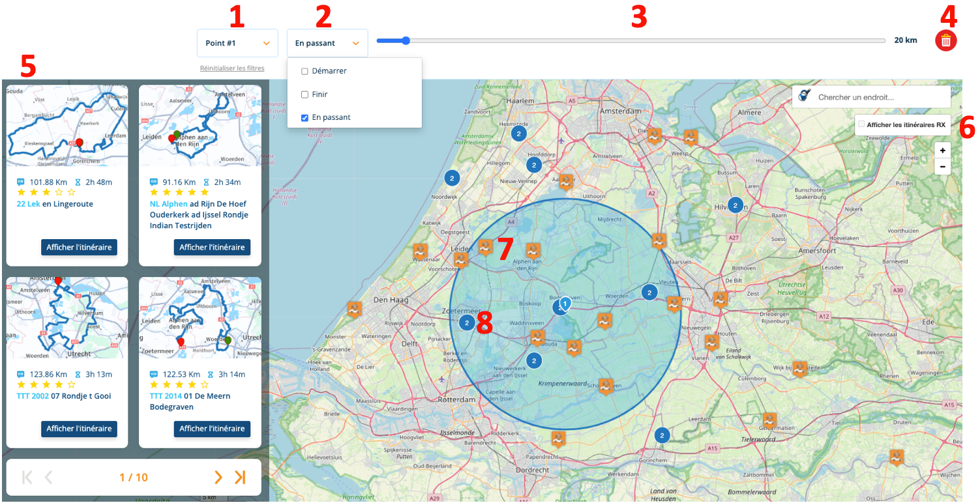980x503 pixels.
Task: Click the blue cluster marker near Hilversum
Action: 735,205
